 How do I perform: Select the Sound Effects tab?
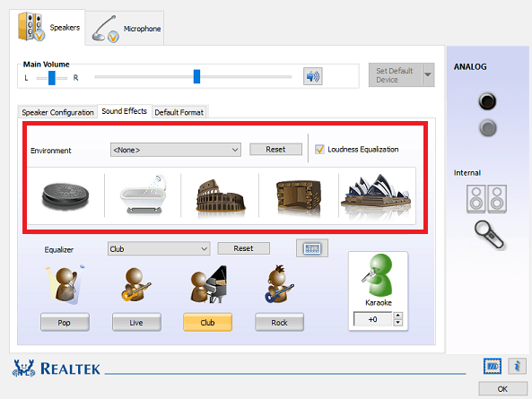pyautogui.click(x=124, y=111)
